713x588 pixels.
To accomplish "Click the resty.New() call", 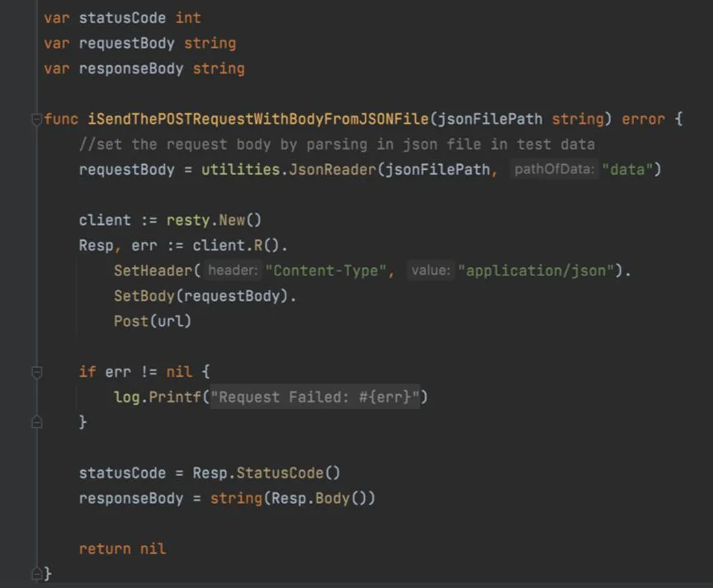I will 214,220.
